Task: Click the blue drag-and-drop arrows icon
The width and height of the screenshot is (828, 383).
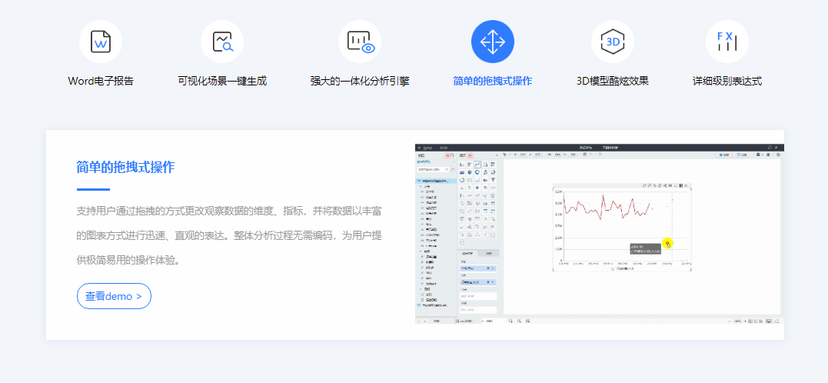Action: pyautogui.click(x=493, y=42)
